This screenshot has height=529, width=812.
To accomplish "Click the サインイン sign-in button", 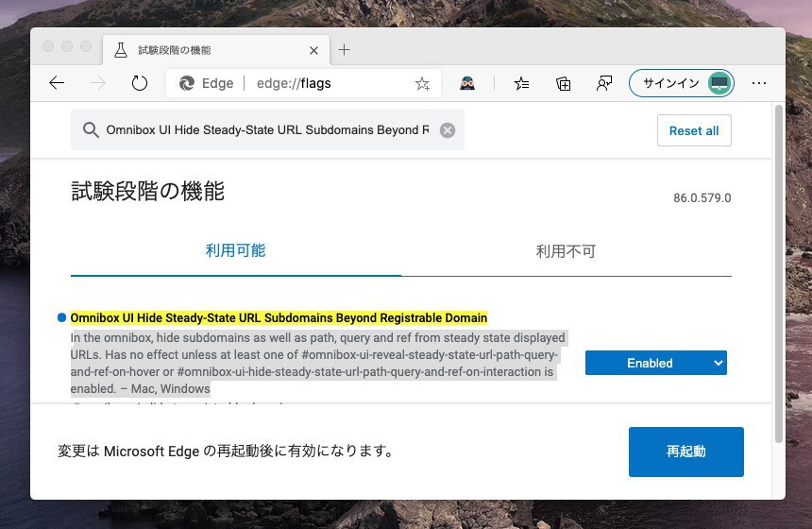I will (x=682, y=83).
